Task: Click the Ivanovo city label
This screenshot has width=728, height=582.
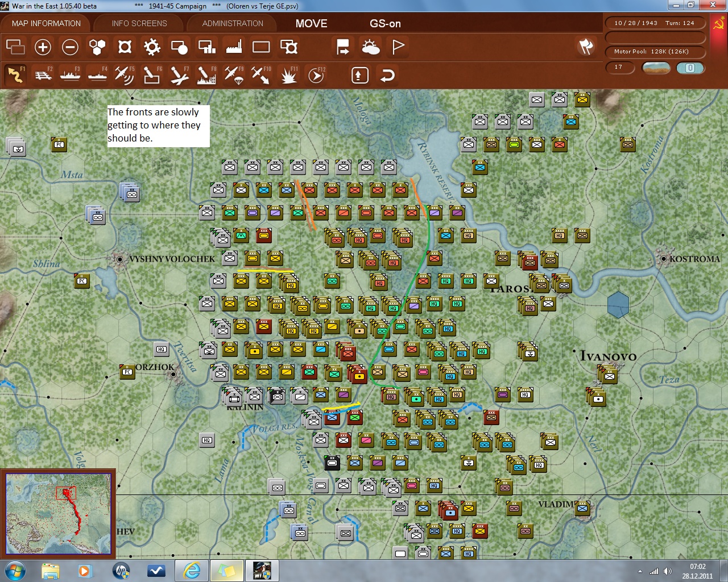Action: (608, 356)
